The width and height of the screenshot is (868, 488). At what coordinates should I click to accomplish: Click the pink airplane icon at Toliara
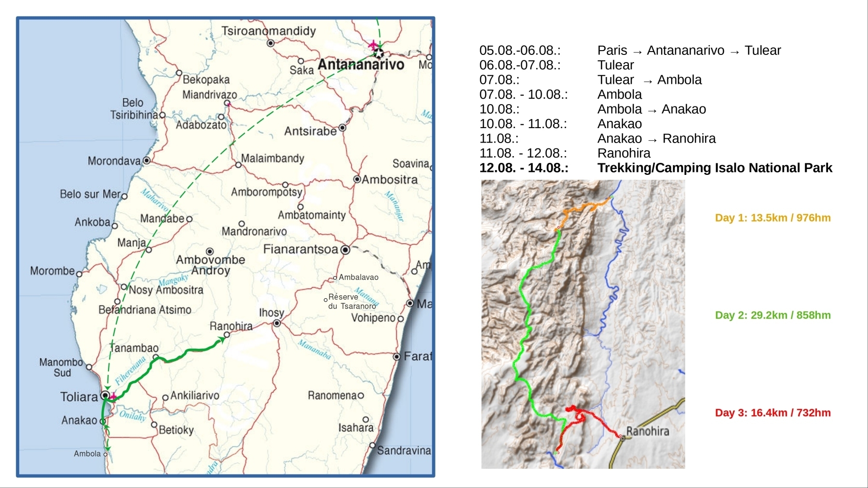[x=113, y=397]
